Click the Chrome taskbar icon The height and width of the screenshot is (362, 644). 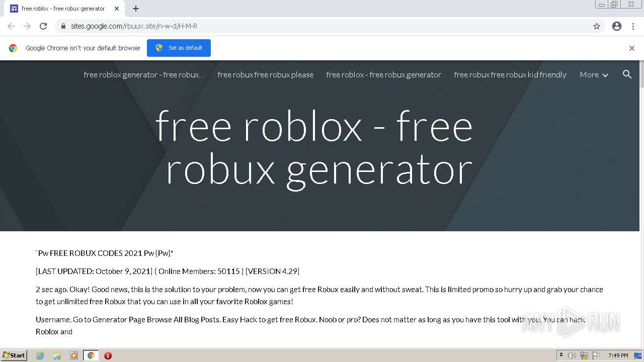click(91, 355)
